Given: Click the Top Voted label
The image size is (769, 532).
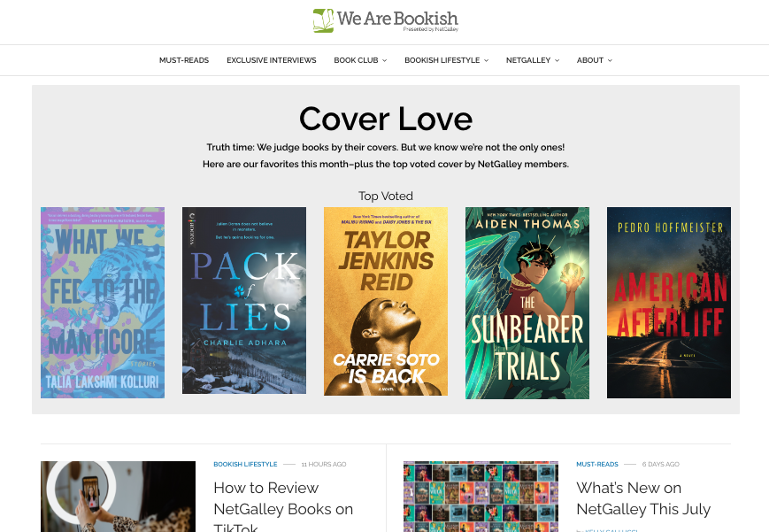Looking at the screenshot, I should 386,196.
